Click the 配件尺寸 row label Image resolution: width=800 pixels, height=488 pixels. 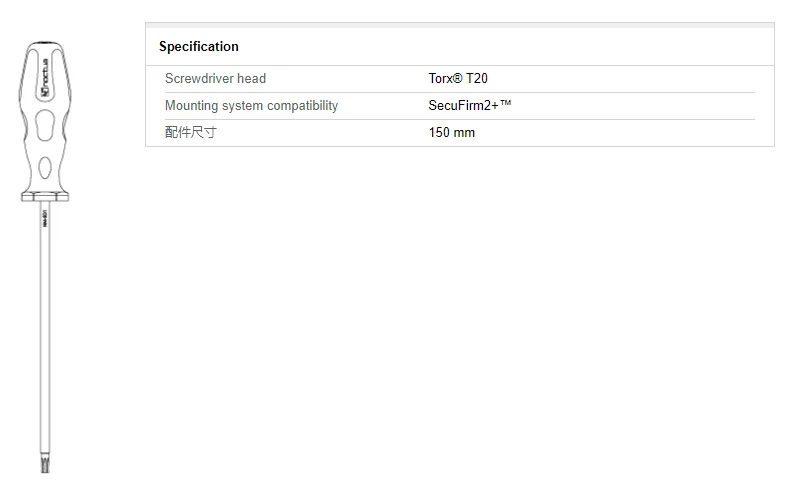[x=190, y=132]
